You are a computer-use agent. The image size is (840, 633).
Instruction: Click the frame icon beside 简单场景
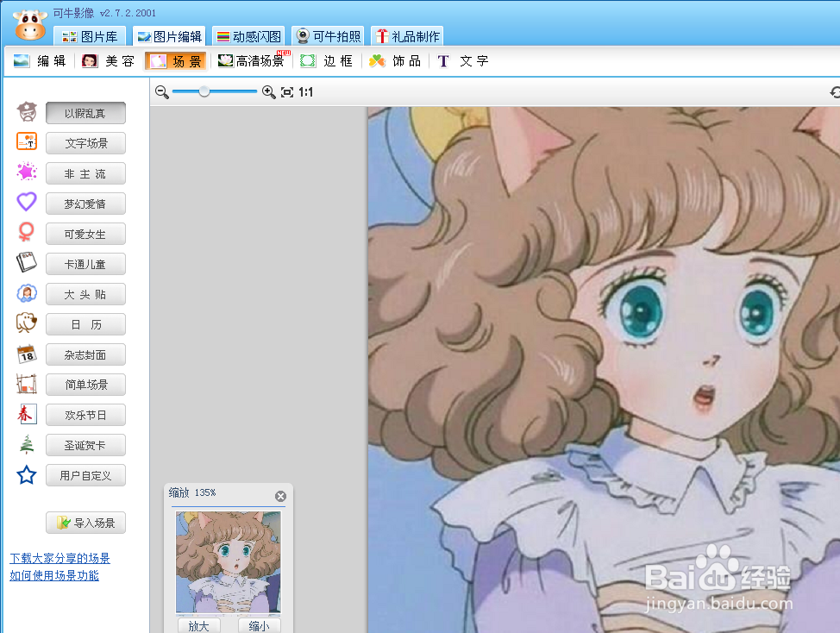tap(26, 384)
